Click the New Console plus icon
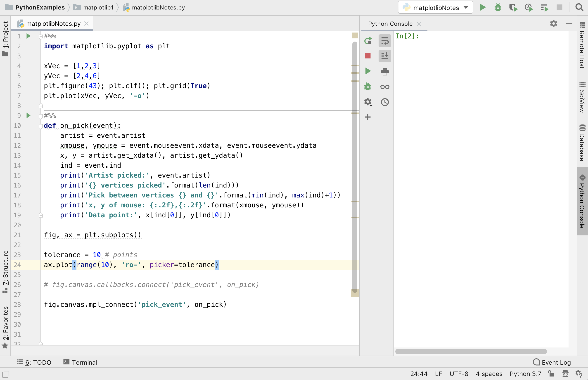Image resolution: width=588 pixels, height=380 pixels. [x=368, y=117]
